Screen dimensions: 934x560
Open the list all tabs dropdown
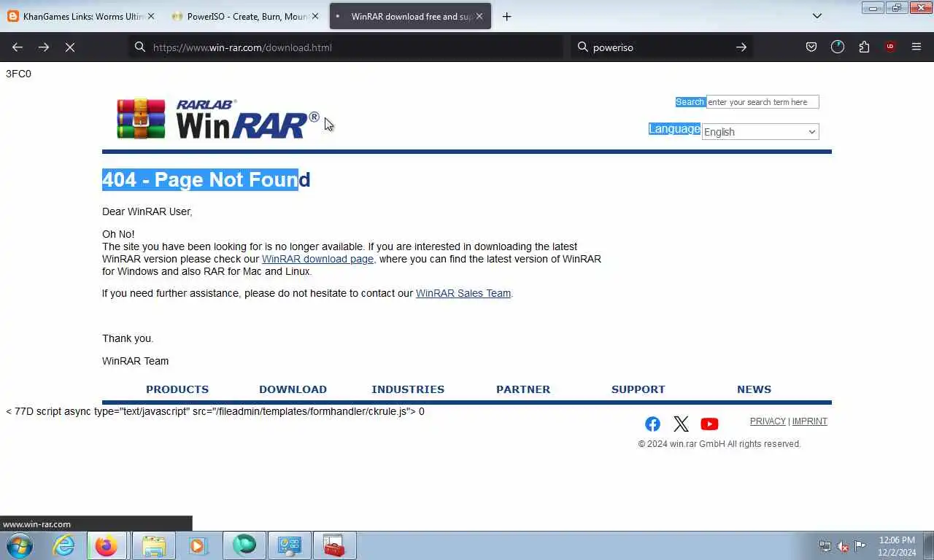pos(817,16)
